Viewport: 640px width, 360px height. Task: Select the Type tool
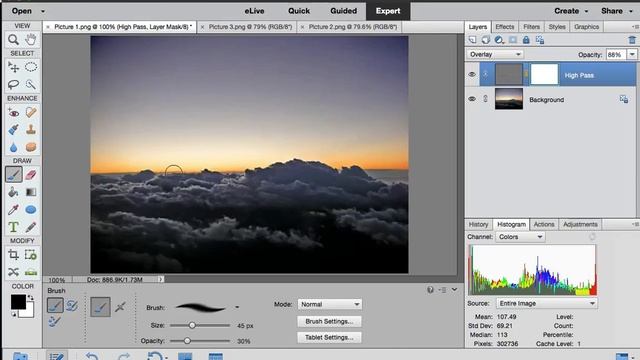13,227
